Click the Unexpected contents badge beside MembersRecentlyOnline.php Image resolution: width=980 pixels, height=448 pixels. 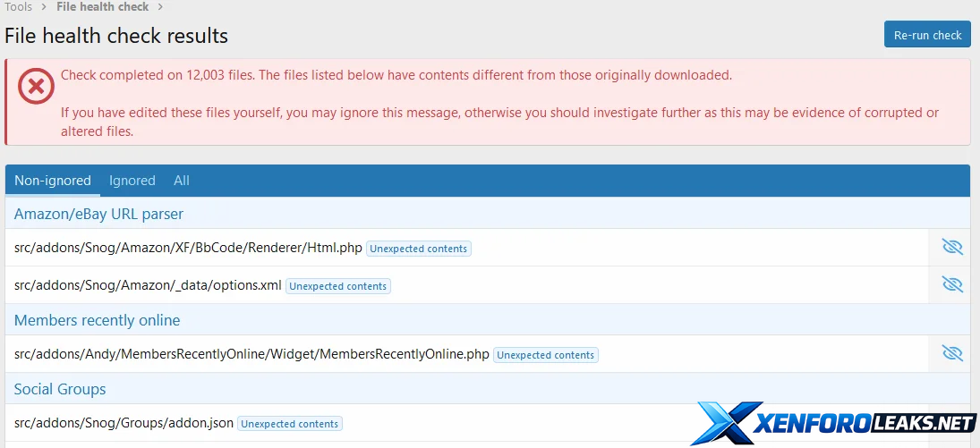click(x=546, y=355)
